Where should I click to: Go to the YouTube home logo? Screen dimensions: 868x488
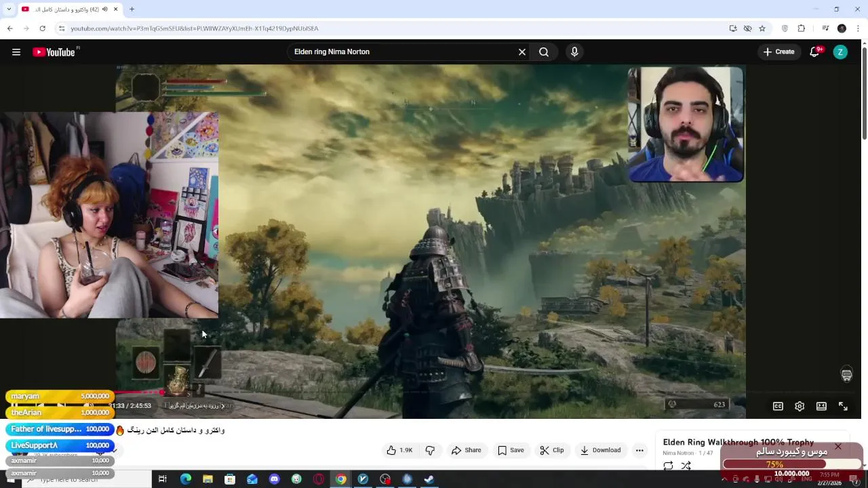pyautogui.click(x=54, y=52)
